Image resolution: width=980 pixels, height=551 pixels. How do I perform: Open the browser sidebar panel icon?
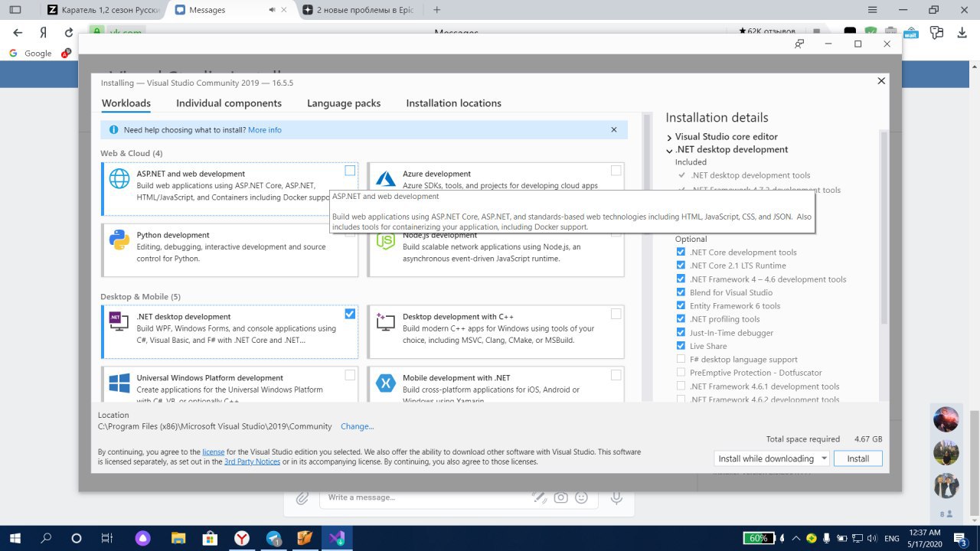click(15, 10)
